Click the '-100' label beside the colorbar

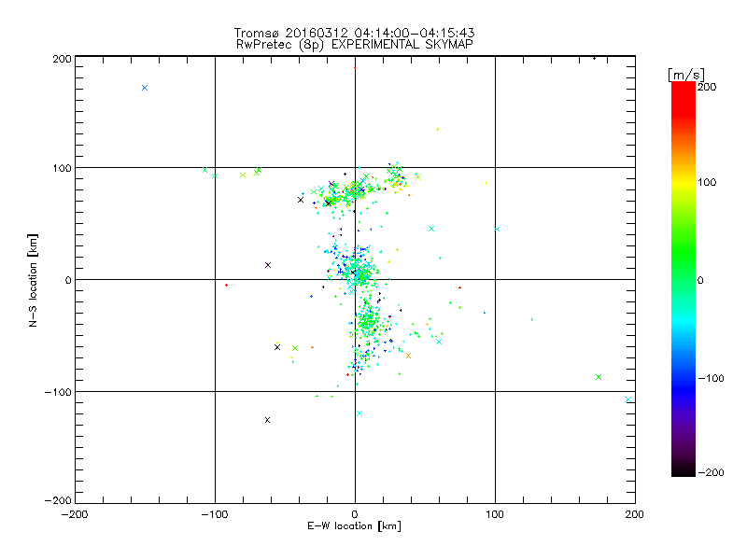tap(711, 378)
